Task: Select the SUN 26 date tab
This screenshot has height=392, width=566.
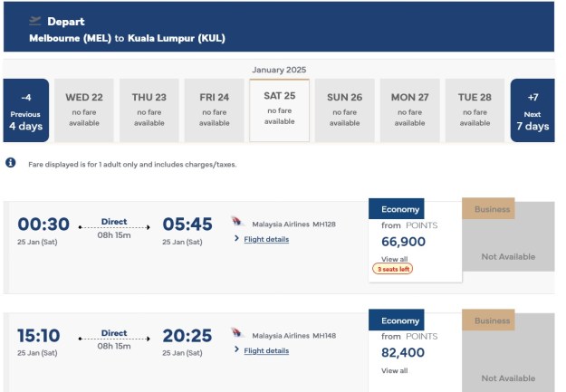Action: [344, 110]
